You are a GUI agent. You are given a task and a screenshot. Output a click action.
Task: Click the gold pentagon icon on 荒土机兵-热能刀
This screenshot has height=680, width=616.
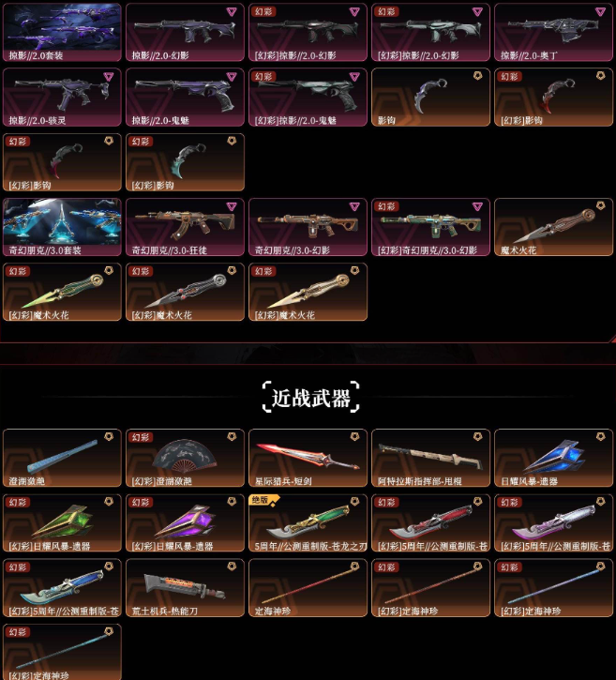coord(232,566)
